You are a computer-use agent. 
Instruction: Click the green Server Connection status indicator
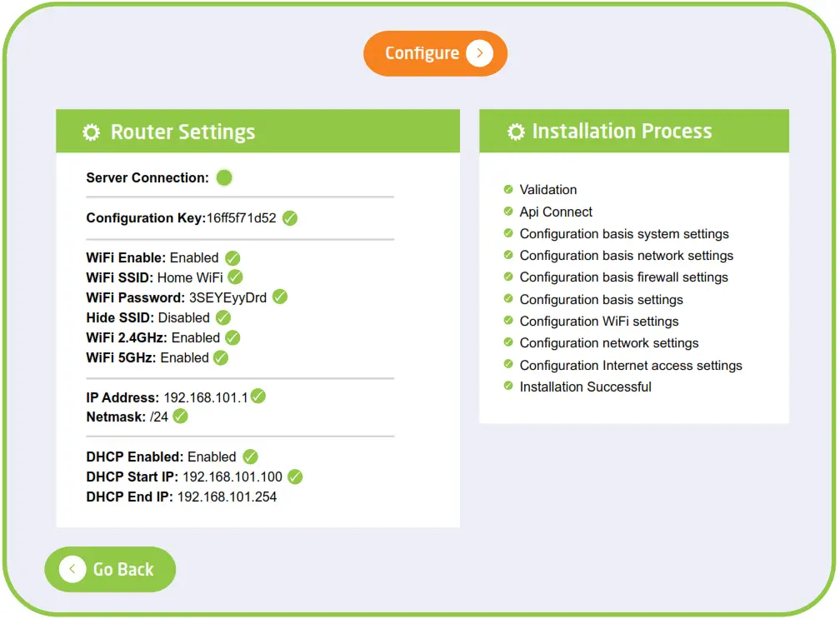coord(222,177)
